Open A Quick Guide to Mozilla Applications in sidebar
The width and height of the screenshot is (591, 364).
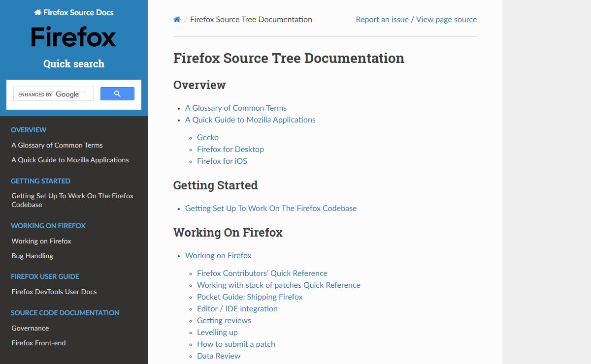[x=70, y=160]
